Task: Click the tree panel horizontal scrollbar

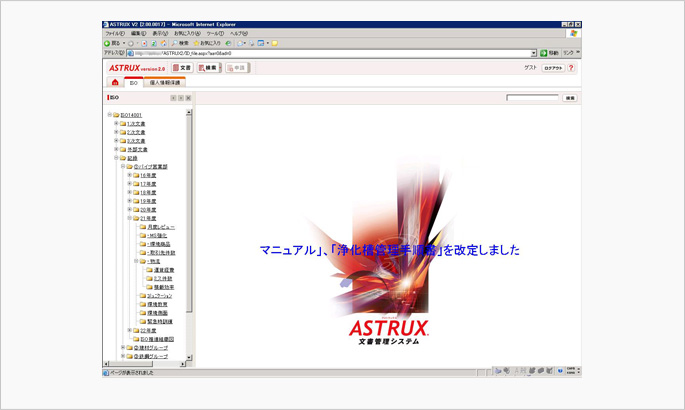Action: click(131, 364)
